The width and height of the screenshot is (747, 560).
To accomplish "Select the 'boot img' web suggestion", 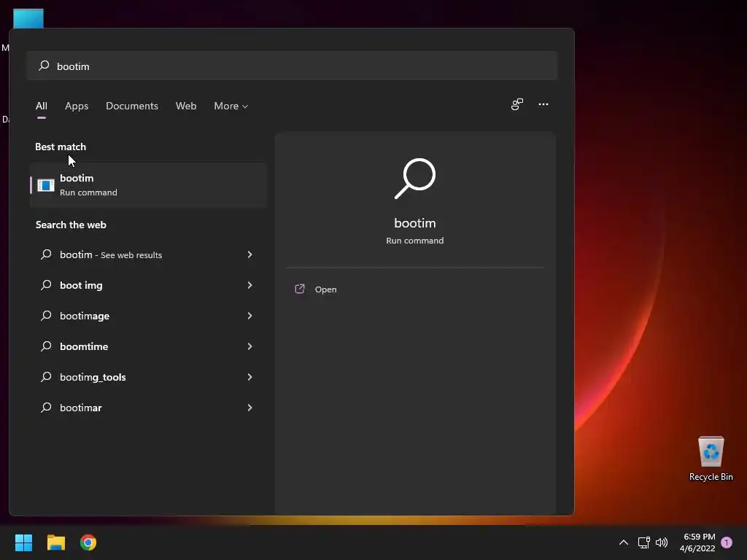I will 148,285.
